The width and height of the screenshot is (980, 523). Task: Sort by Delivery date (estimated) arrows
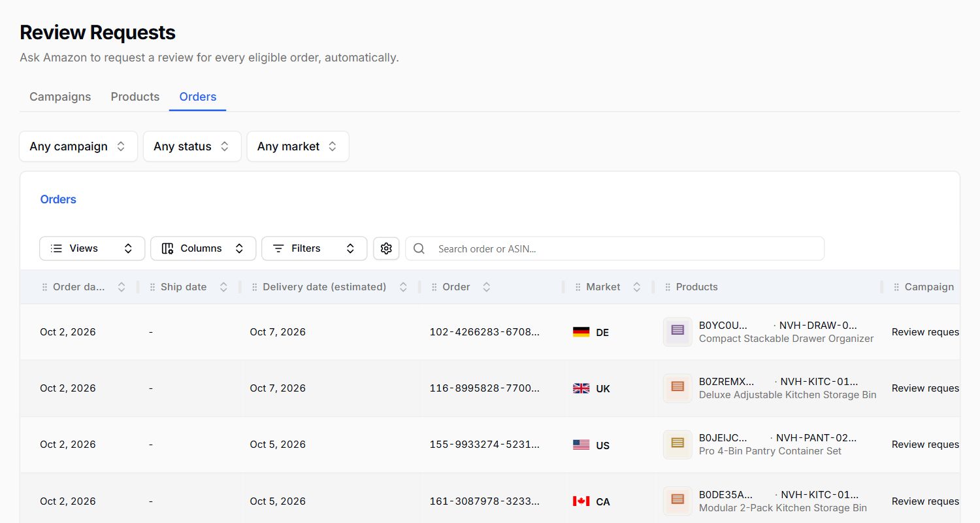click(403, 287)
